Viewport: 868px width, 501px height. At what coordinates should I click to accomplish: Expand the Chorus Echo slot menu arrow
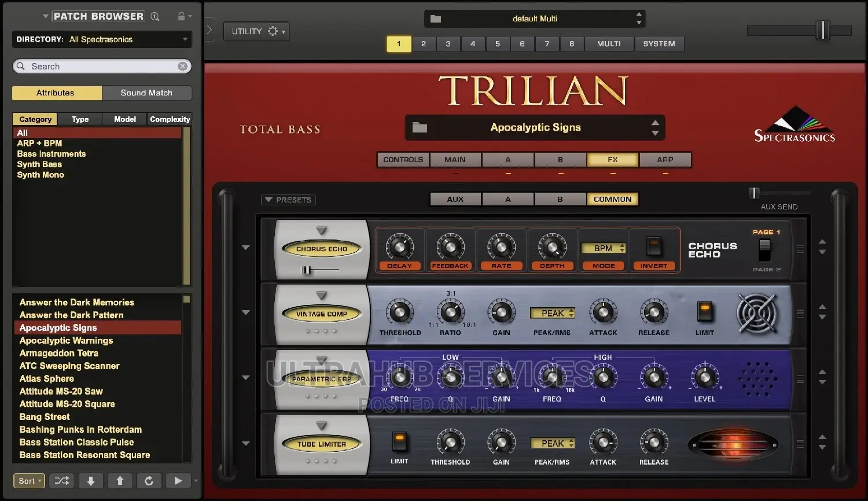coord(246,248)
